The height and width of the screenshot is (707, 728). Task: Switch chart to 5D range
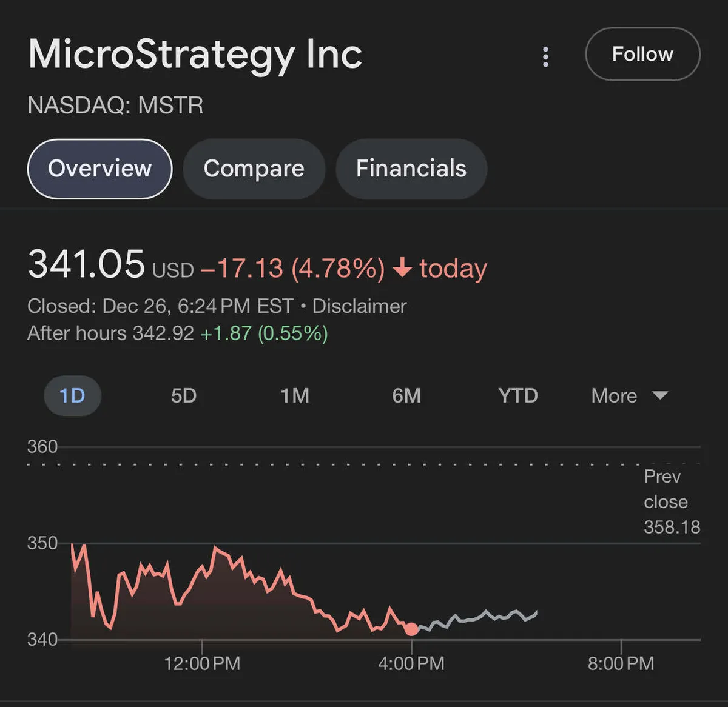point(183,396)
